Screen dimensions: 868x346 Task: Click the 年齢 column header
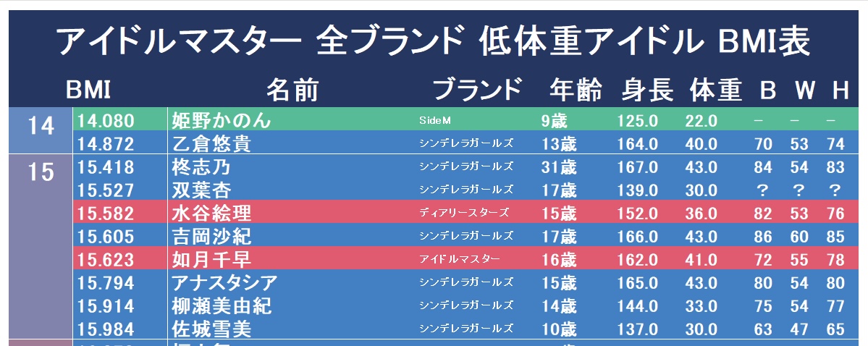pos(575,90)
